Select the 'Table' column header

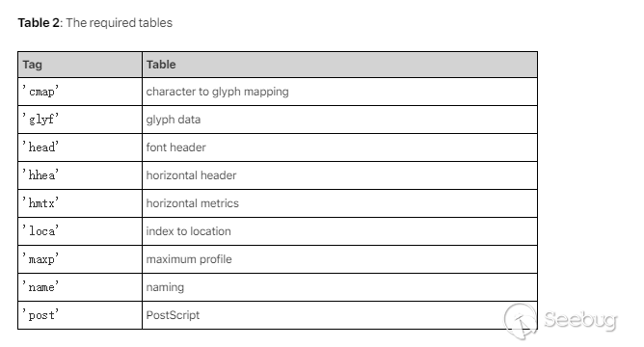tap(339, 65)
